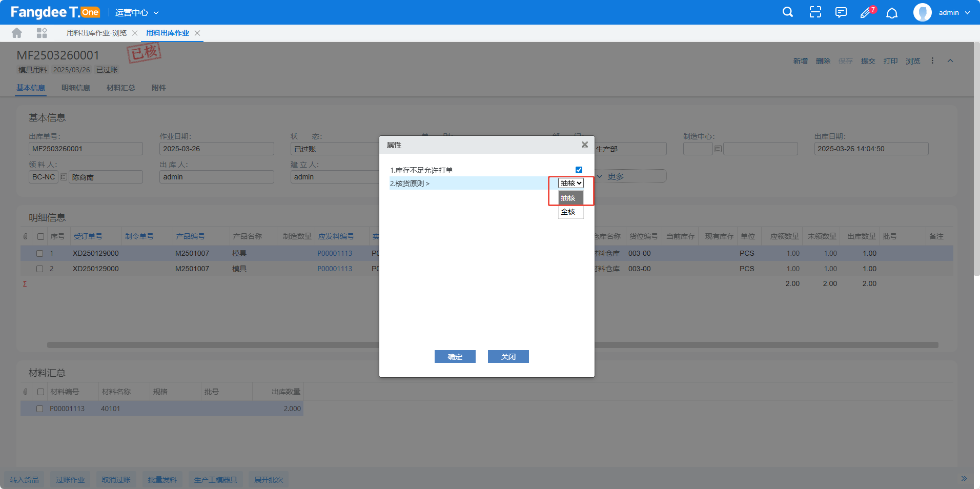Click the 出库单号 input field

click(86, 149)
